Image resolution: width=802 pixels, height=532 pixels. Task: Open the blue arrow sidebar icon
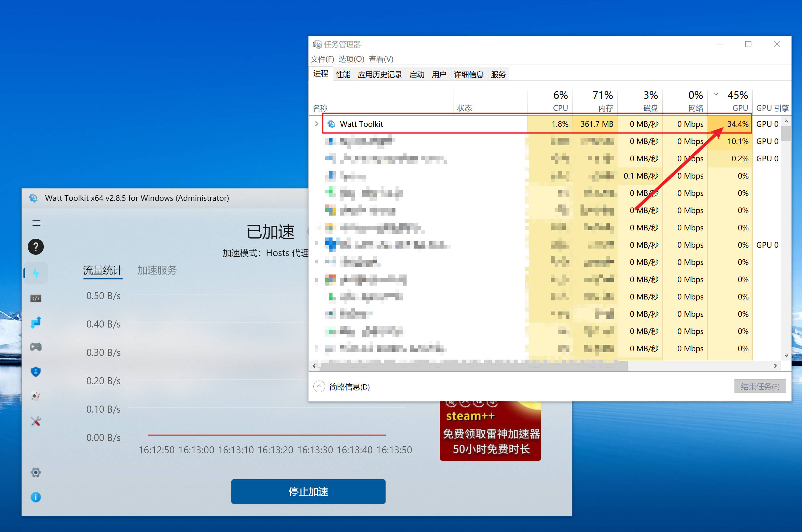click(x=35, y=322)
